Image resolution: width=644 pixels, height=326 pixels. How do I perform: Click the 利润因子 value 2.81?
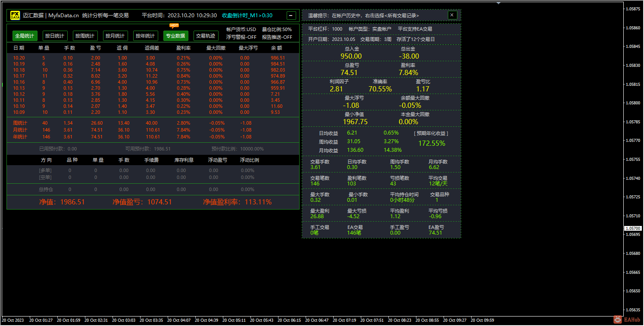point(337,89)
